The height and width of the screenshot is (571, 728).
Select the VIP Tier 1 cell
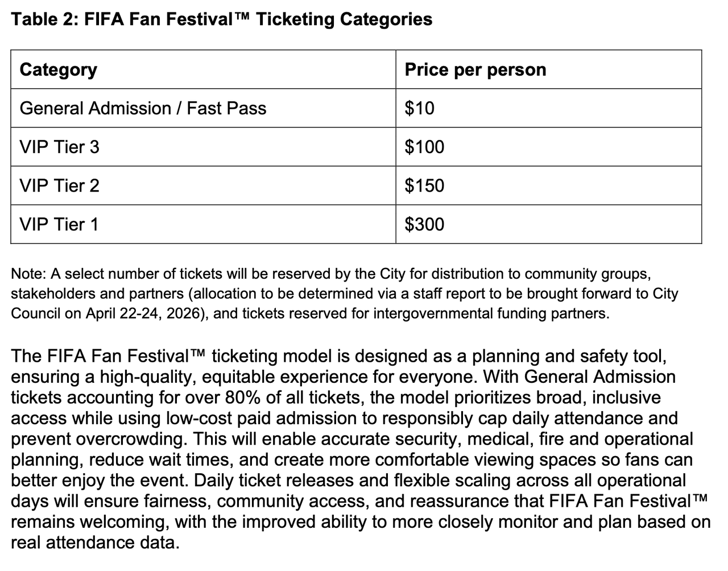(x=59, y=224)
